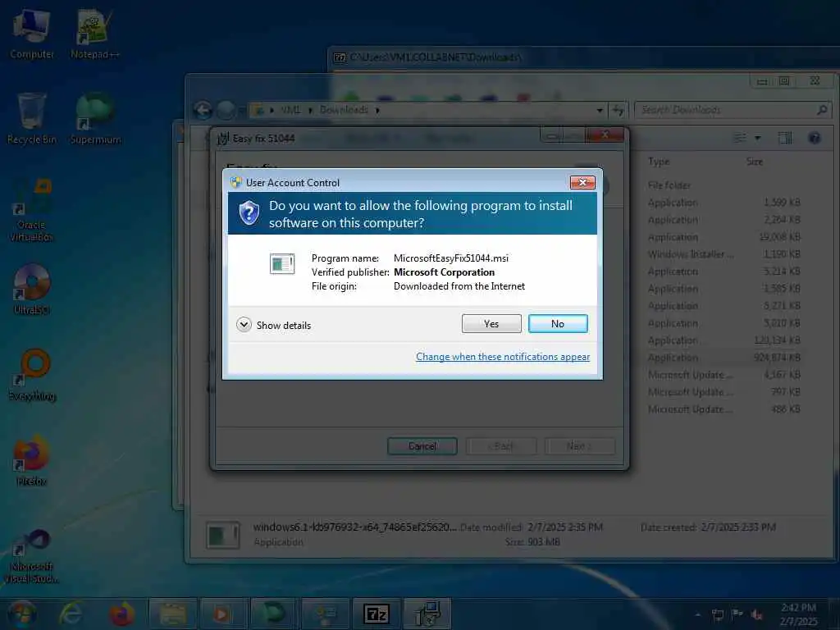Screen dimensions: 840x630
Task: Select the File folder row
Action: pyautogui.click(x=725, y=185)
